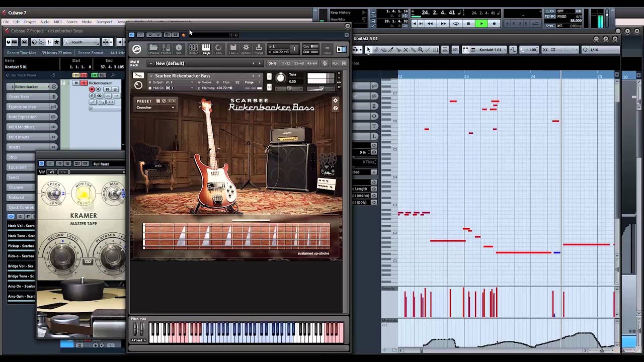Open the Chord Track inspector section
The image size is (644, 362).
pos(31,97)
